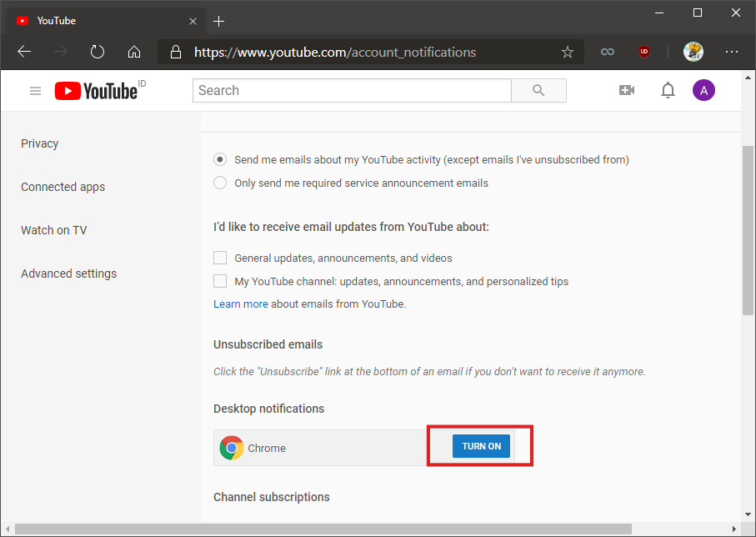Check 'General updates, announcements, and videos'
The height and width of the screenshot is (537, 756).
point(220,258)
